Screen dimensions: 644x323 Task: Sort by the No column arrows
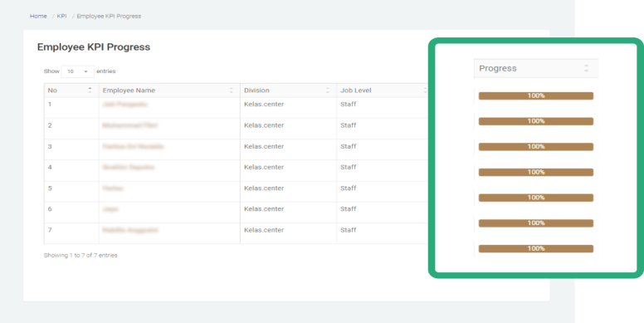point(90,91)
